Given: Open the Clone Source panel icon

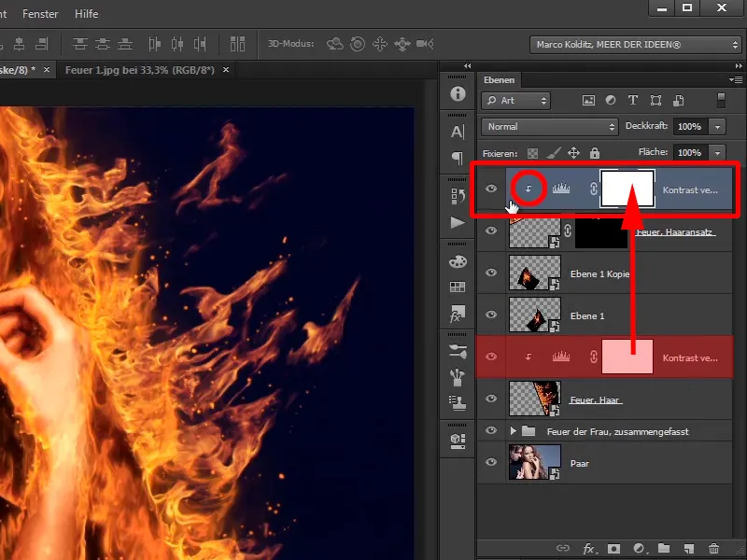Looking at the screenshot, I should [458, 403].
